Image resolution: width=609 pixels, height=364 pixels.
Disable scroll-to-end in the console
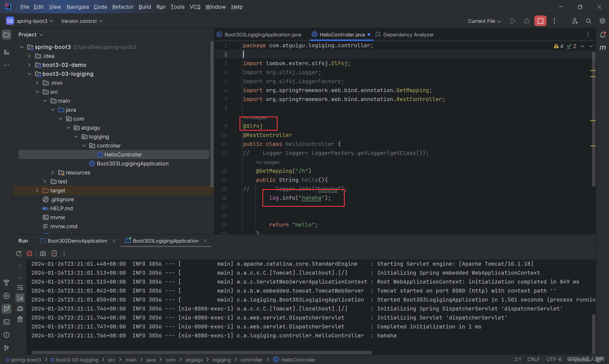tap(20, 298)
